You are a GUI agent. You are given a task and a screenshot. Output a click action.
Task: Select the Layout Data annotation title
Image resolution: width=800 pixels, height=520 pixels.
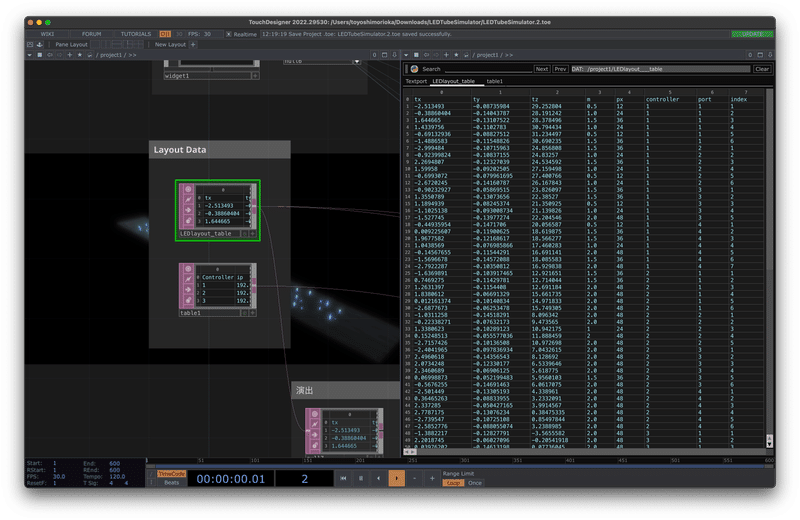point(180,150)
